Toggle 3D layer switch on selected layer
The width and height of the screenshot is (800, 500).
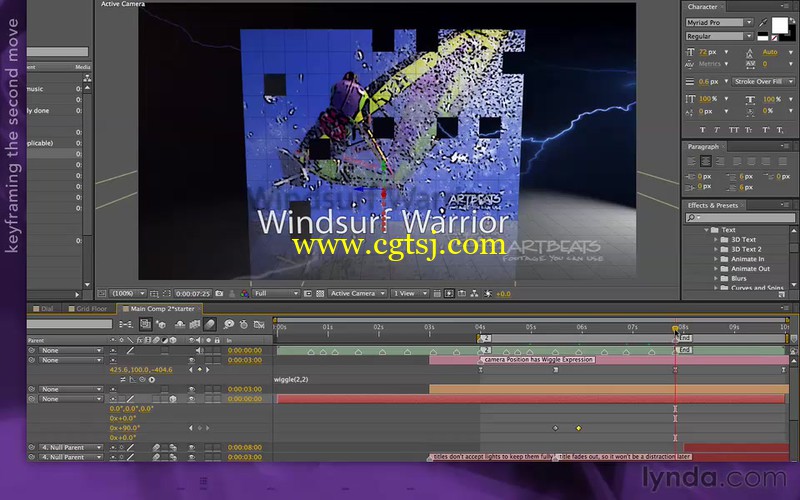173,399
